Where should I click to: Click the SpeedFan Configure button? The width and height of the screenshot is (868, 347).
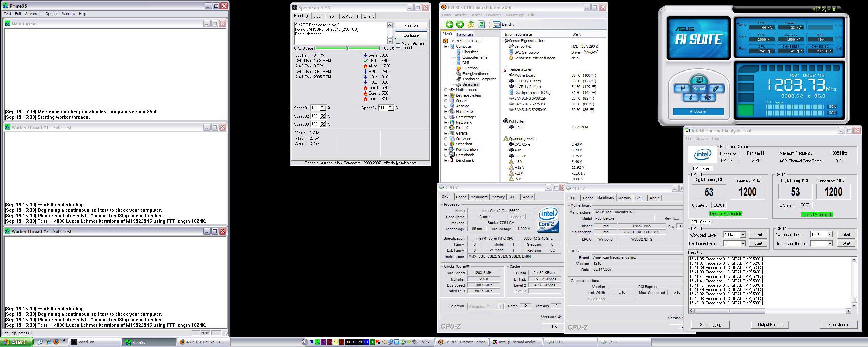tap(411, 35)
